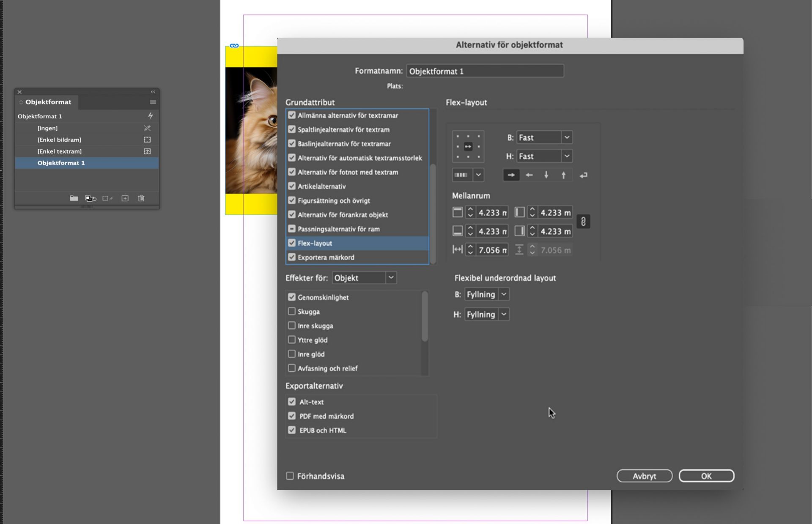Click the upward flex direction arrow
812x524 pixels.
click(563, 175)
